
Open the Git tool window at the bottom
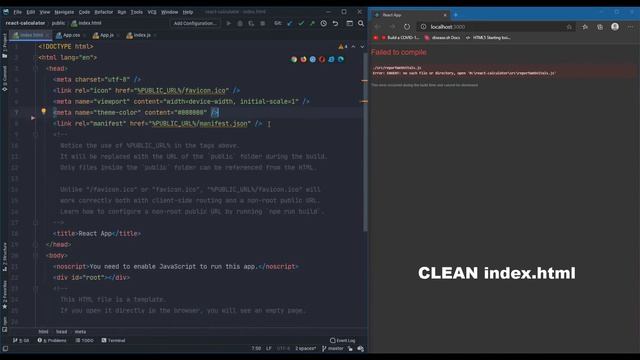point(21,340)
